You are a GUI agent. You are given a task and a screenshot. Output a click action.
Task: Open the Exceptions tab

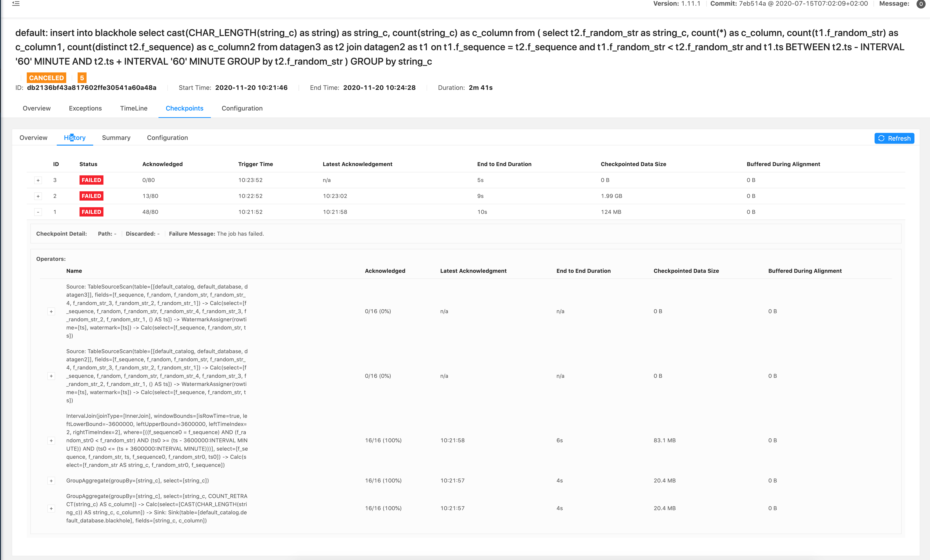click(x=85, y=108)
